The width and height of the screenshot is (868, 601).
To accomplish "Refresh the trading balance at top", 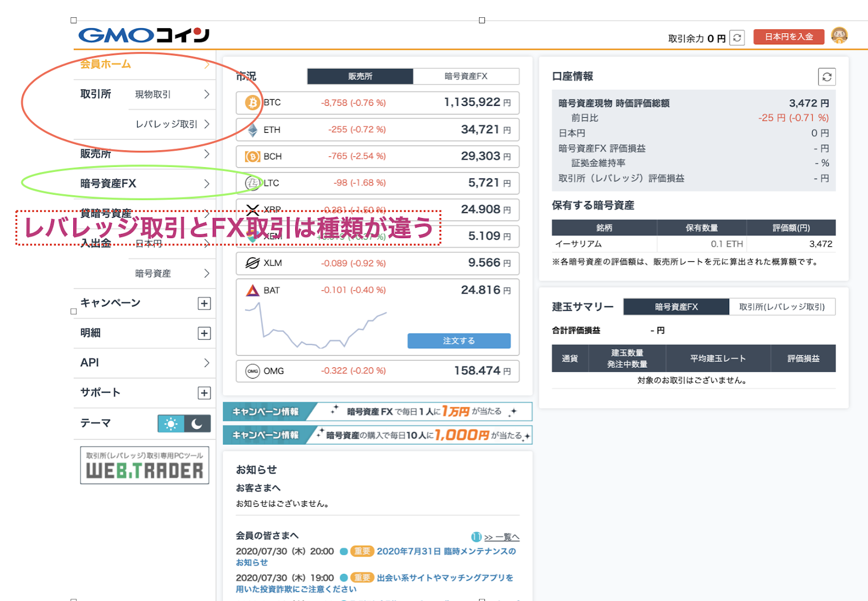I will [x=737, y=37].
